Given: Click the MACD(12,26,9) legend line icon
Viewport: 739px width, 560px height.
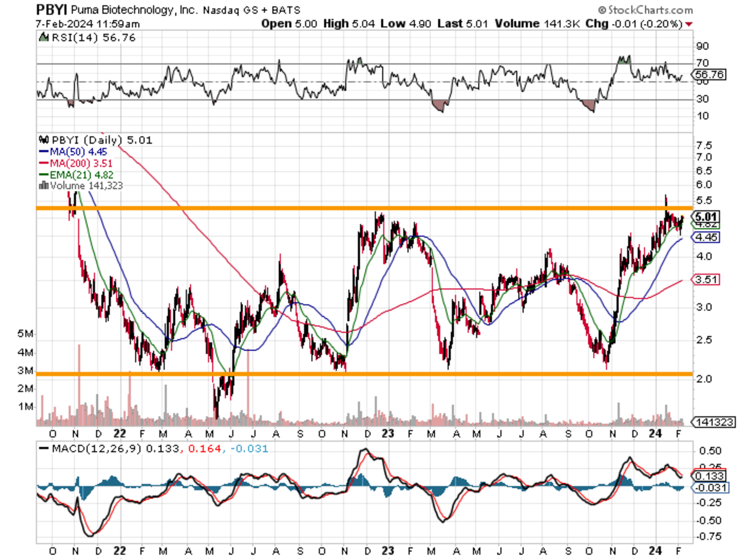Looking at the screenshot, I should point(44,448).
